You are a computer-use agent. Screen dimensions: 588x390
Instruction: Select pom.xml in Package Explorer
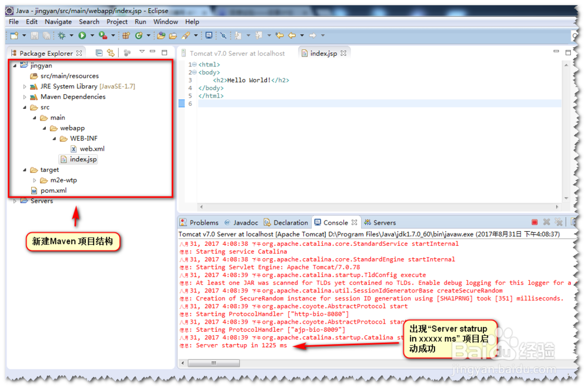click(49, 191)
